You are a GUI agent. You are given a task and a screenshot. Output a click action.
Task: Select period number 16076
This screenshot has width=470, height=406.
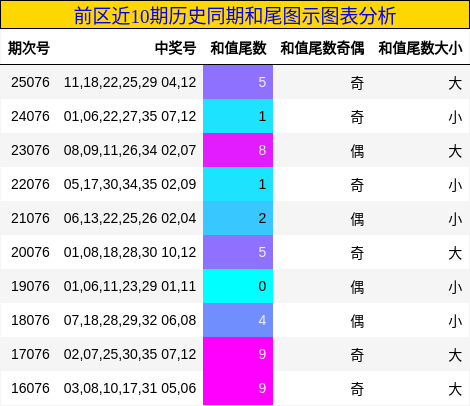(x=30, y=388)
